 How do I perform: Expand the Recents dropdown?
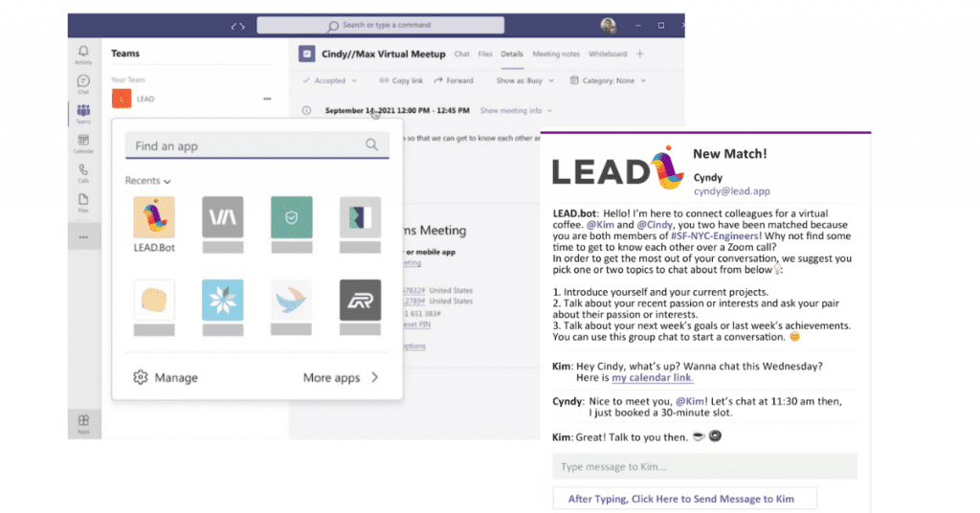pyautogui.click(x=148, y=181)
